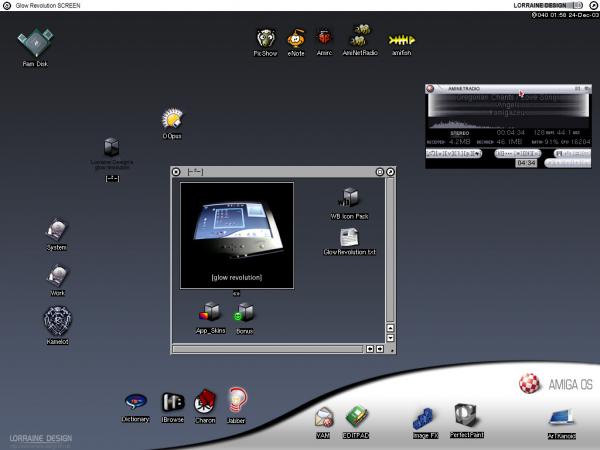Launch the PicShow application
Viewport: 600px width, 450px height.
pos(266,38)
